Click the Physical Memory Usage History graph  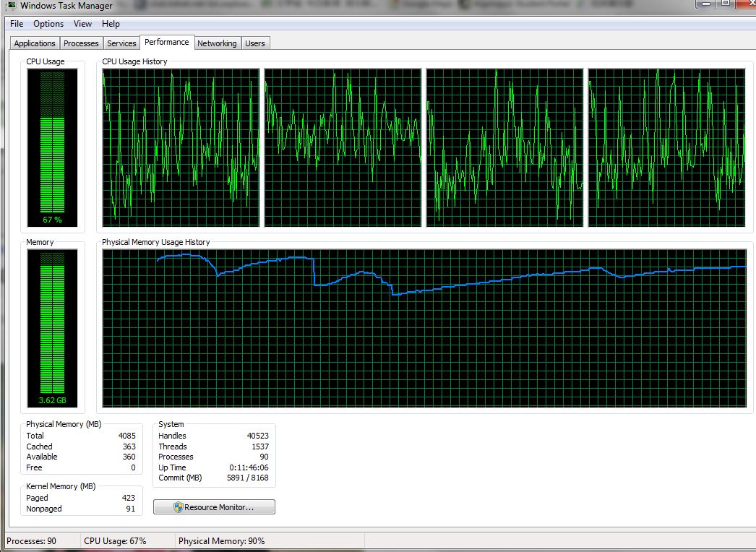click(x=424, y=329)
